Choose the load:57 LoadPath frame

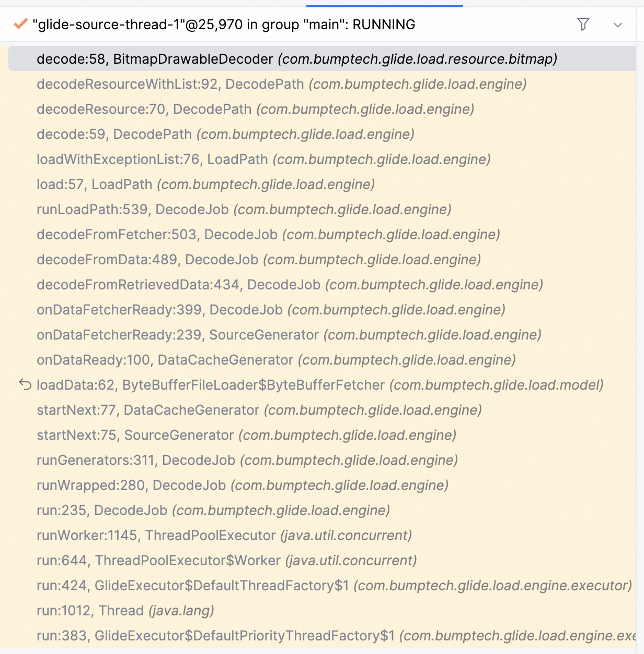tap(205, 184)
